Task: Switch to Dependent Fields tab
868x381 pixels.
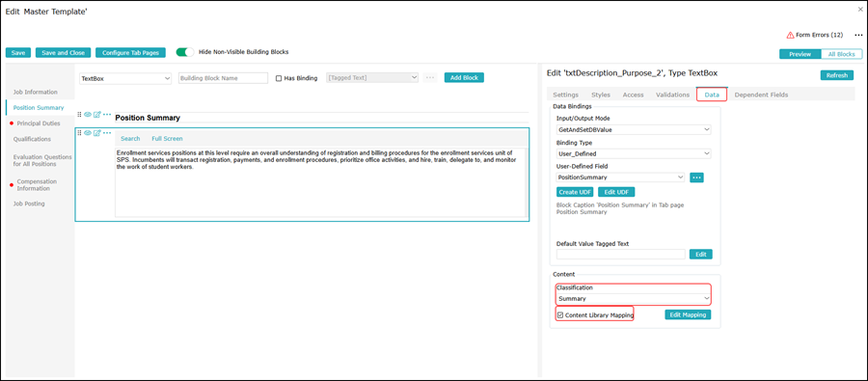Action: [x=761, y=95]
